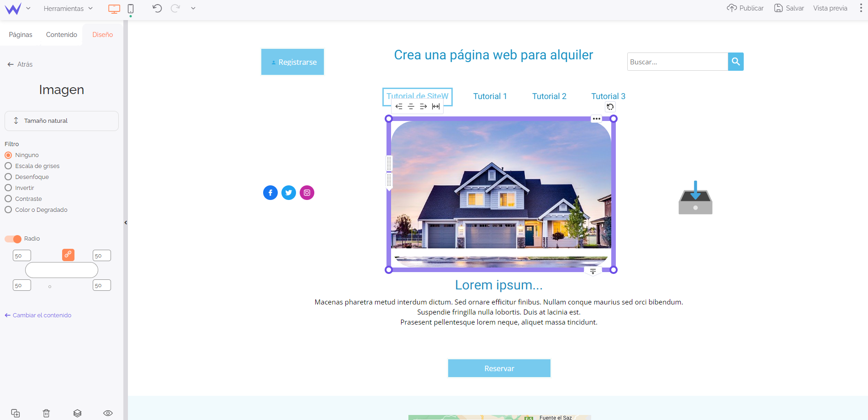
Task: Click the rounded radius preview shape
Action: (62, 270)
